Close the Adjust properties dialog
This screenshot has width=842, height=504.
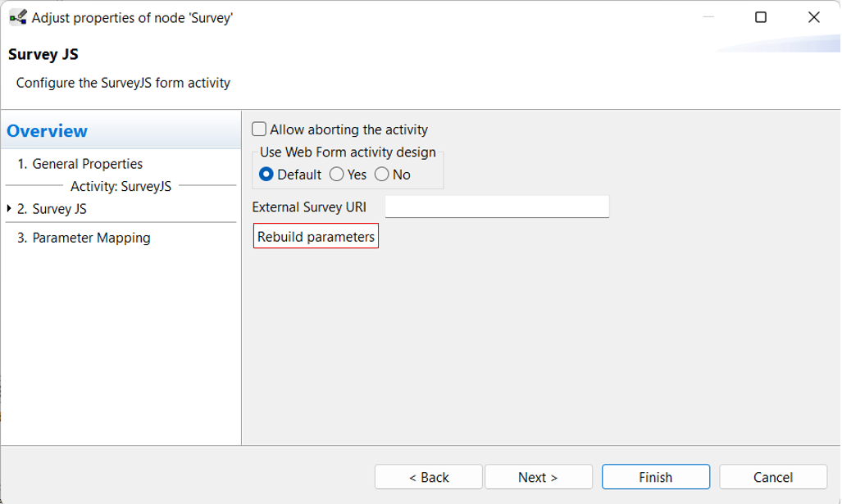point(813,17)
